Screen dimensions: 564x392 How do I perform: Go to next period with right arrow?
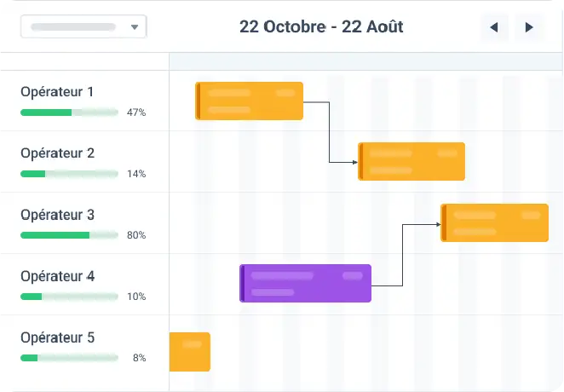[529, 27]
